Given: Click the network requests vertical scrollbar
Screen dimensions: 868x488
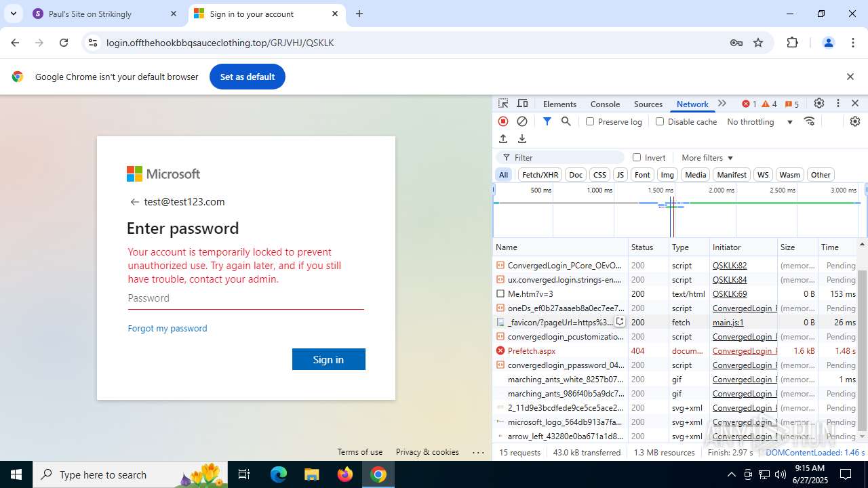Looking at the screenshot, I should (x=863, y=350).
